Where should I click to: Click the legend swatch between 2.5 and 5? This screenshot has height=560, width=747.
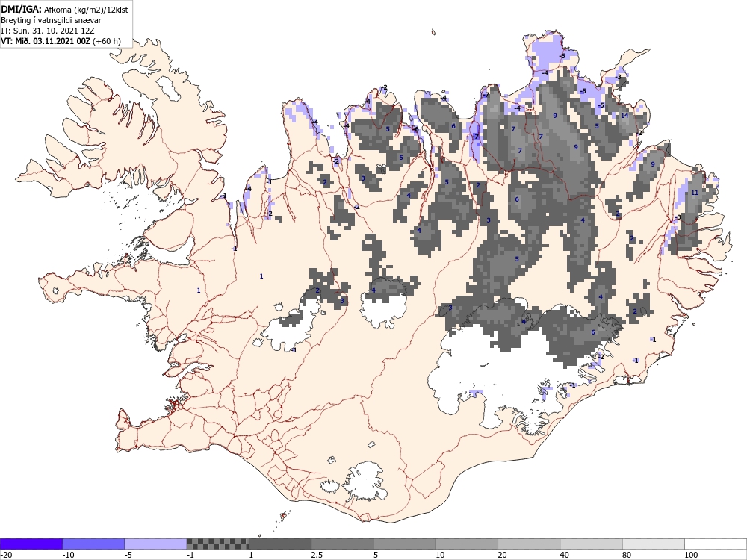(x=342, y=544)
